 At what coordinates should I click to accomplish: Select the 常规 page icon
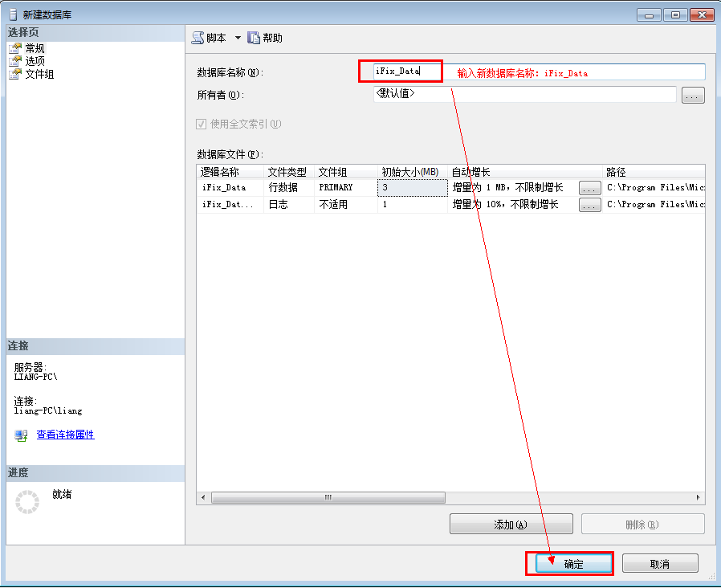pyautogui.click(x=14, y=47)
